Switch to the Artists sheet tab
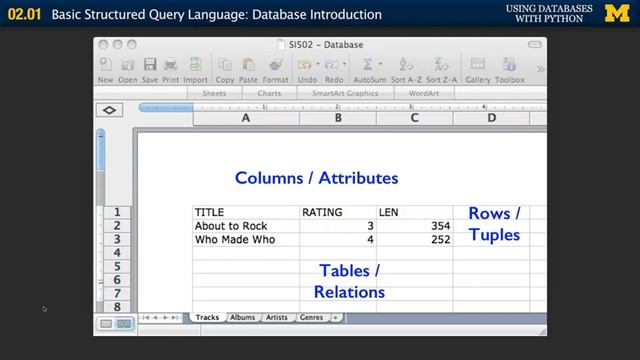The image size is (640, 360). coord(277,317)
